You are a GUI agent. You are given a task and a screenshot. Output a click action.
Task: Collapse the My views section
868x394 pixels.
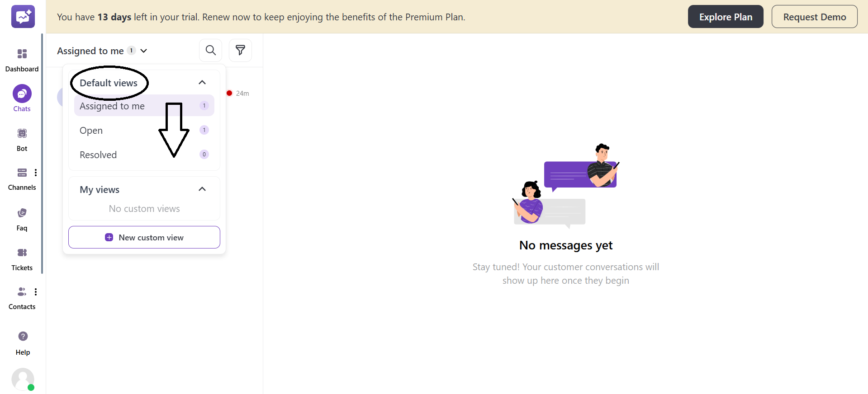click(x=202, y=189)
